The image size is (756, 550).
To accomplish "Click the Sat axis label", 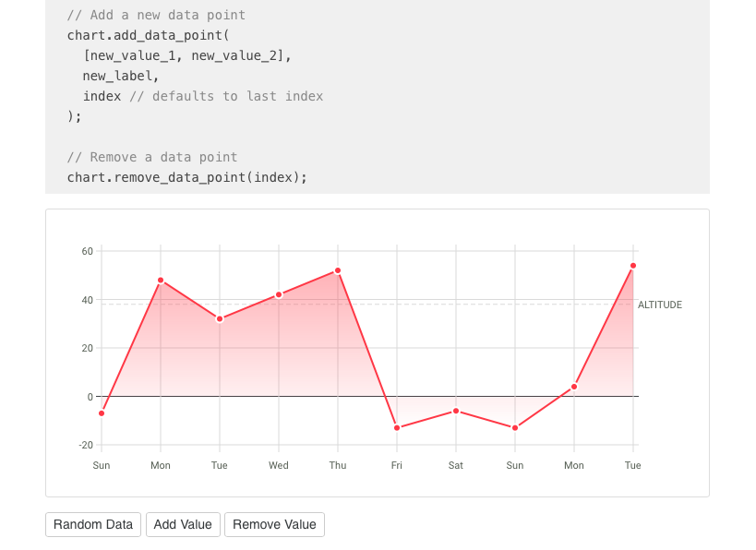I will [455, 465].
